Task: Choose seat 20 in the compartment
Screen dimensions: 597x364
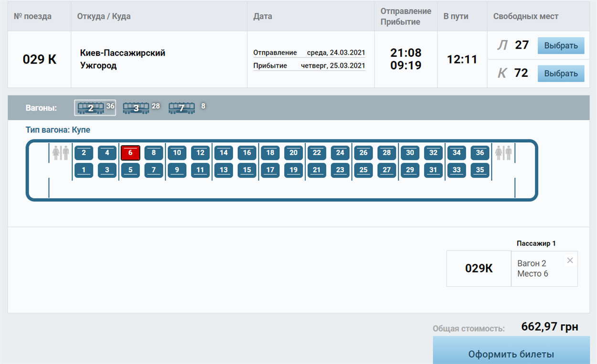Action: click(294, 153)
